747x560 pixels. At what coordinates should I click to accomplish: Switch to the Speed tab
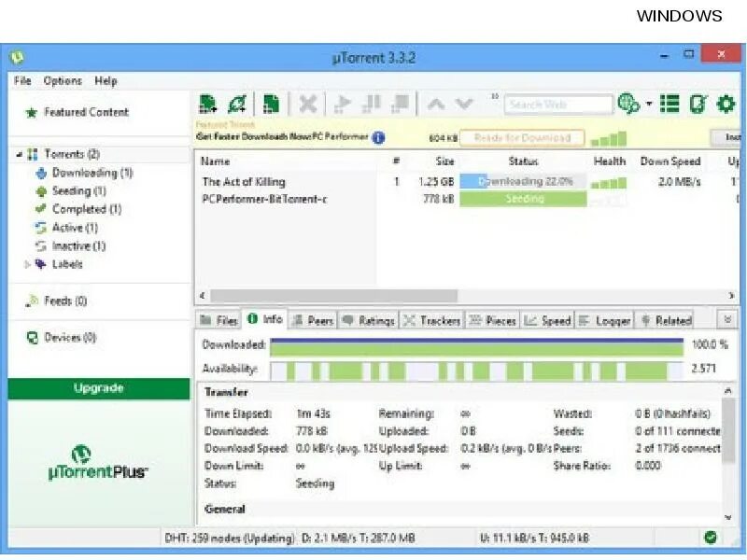(548, 320)
